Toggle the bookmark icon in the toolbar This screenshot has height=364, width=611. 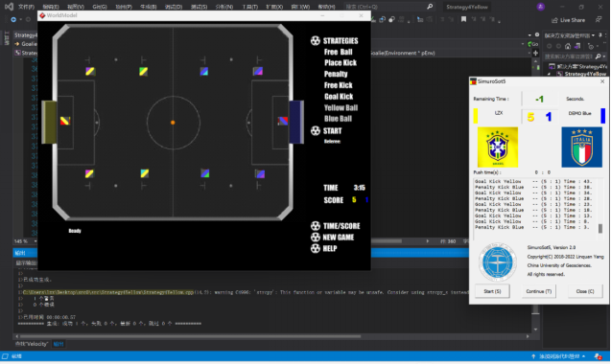click(x=463, y=19)
